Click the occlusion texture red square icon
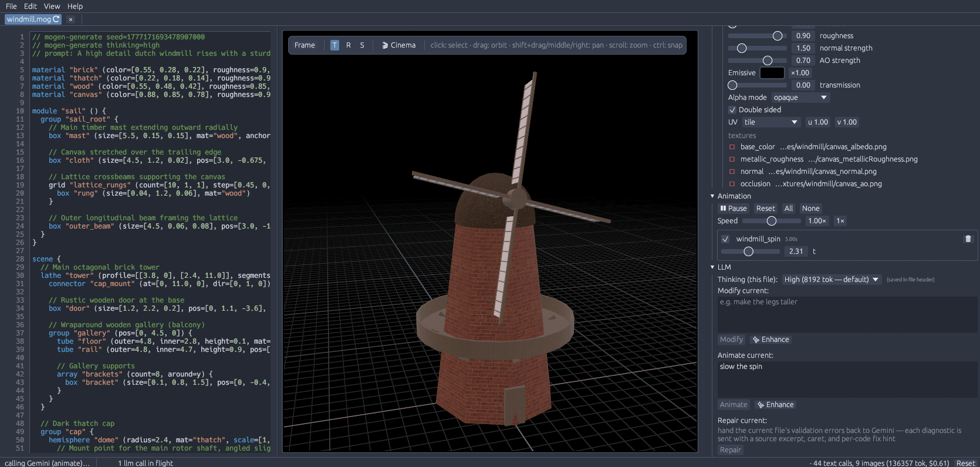This screenshot has height=467, width=980. pyautogui.click(x=732, y=184)
